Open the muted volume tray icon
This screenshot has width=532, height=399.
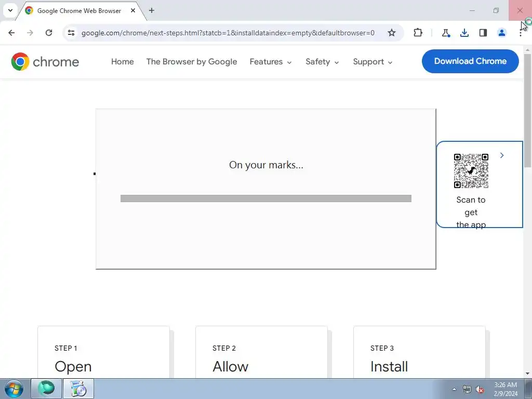tap(480, 390)
